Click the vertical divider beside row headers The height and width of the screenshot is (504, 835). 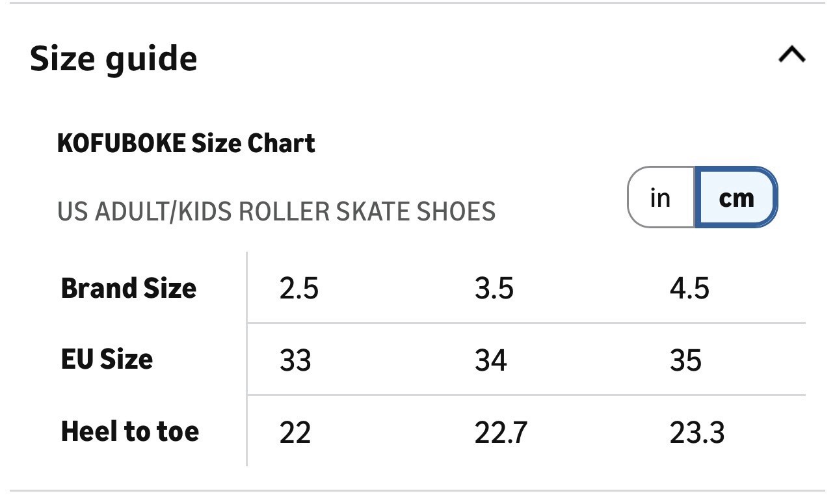[x=247, y=359]
